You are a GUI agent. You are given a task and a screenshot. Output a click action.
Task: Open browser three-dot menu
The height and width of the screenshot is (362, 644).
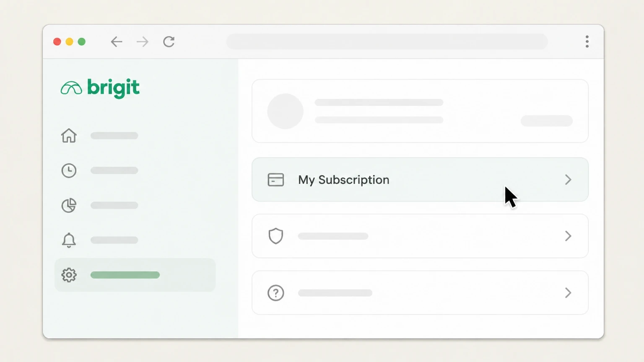coord(587,41)
